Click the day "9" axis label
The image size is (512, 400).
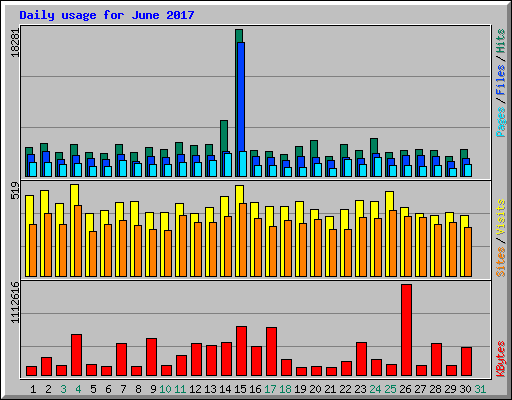(153, 389)
